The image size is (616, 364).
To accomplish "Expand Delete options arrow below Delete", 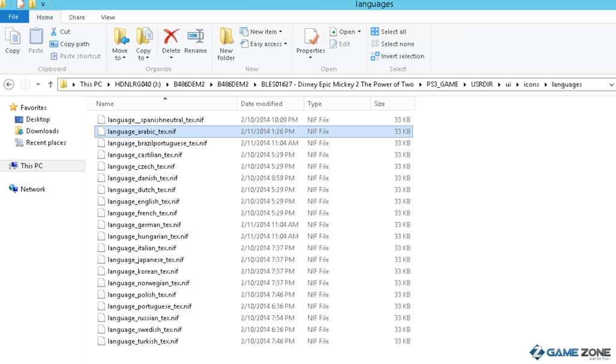I will click(171, 58).
